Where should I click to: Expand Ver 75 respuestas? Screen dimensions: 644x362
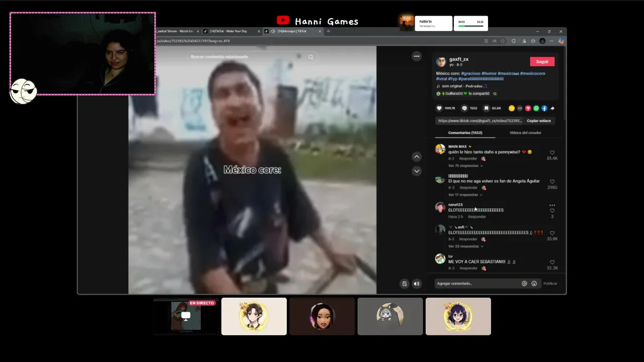coord(465,165)
